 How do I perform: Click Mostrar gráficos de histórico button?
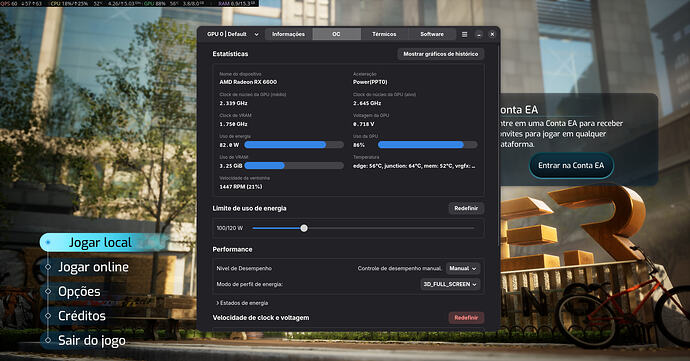pyautogui.click(x=440, y=54)
